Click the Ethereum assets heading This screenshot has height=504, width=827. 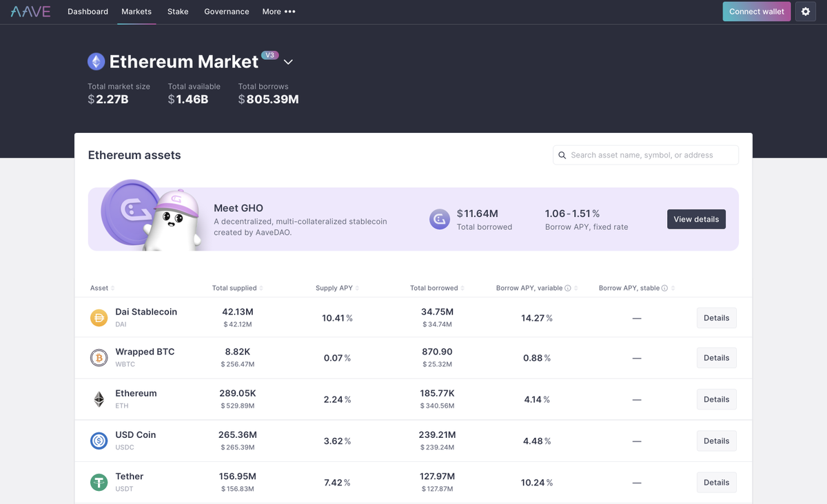click(x=134, y=155)
